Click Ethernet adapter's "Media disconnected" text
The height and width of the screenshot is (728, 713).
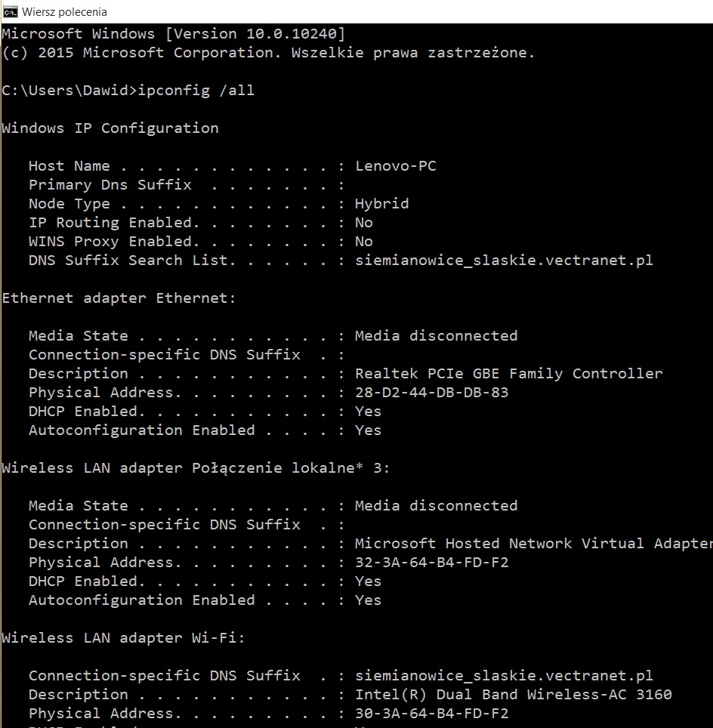[x=436, y=336]
